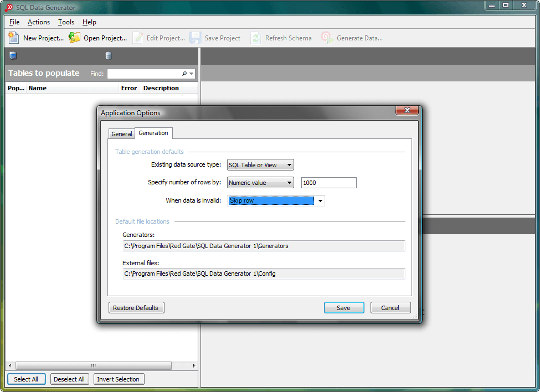Viewport: 540px width, 392px height.
Task: Close the Application Options dialog
Action: 407,110
